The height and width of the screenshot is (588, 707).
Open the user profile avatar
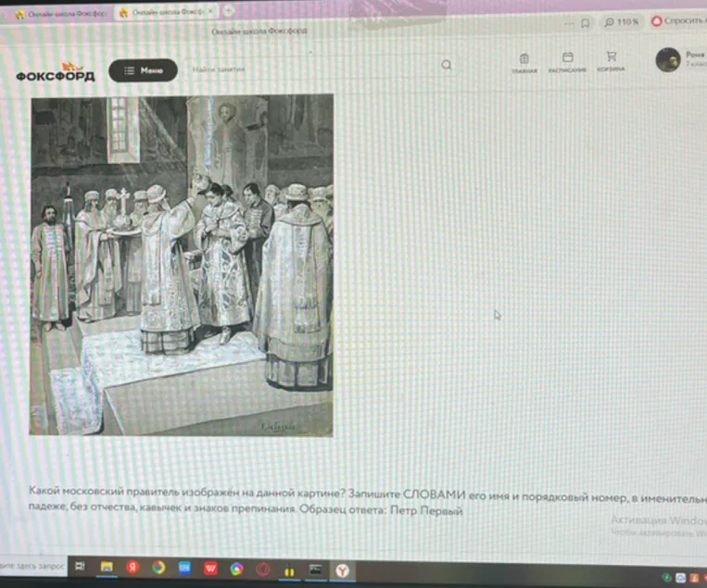pos(668,59)
